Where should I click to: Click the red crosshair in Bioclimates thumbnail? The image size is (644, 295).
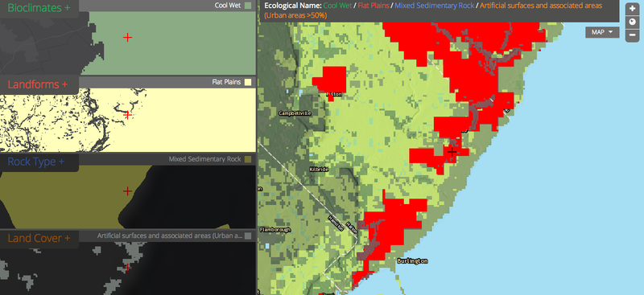tap(128, 37)
